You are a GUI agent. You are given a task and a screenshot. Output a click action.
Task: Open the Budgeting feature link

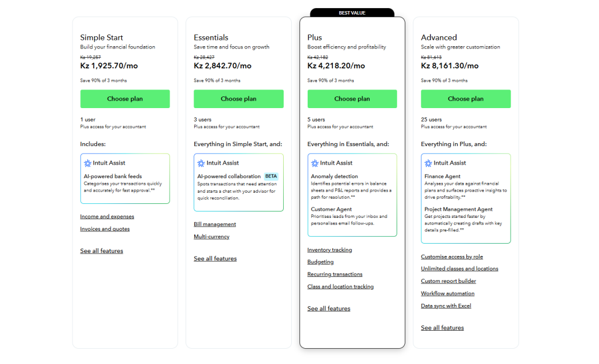(x=320, y=262)
